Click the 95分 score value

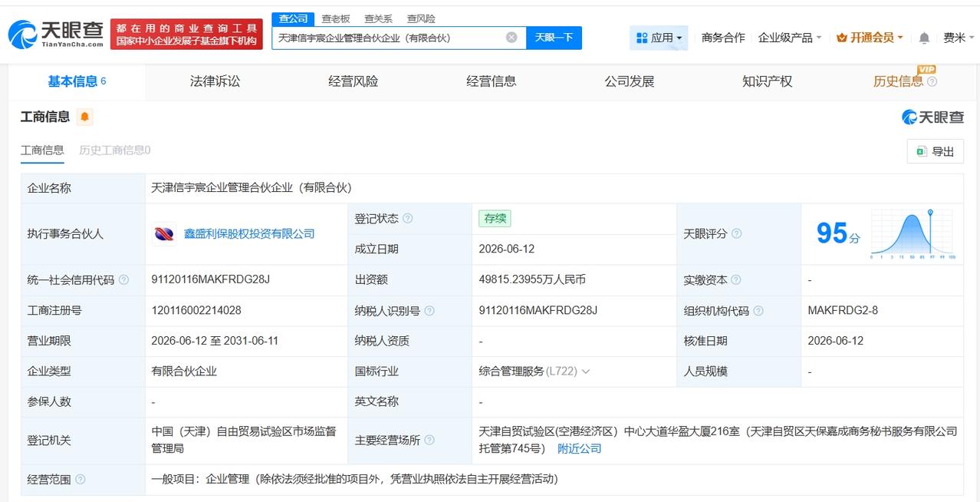tap(837, 233)
